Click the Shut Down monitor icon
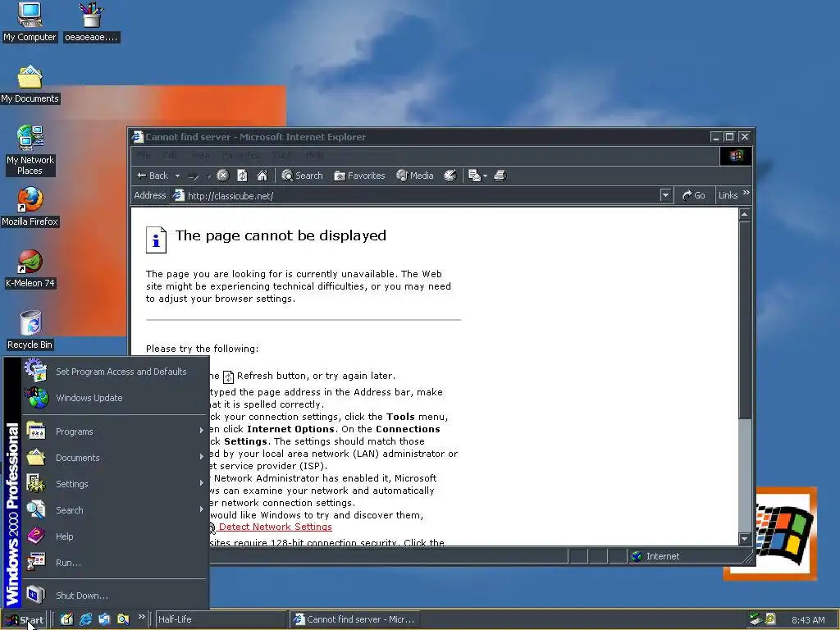The height and width of the screenshot is (630, 840). point(36,595)
